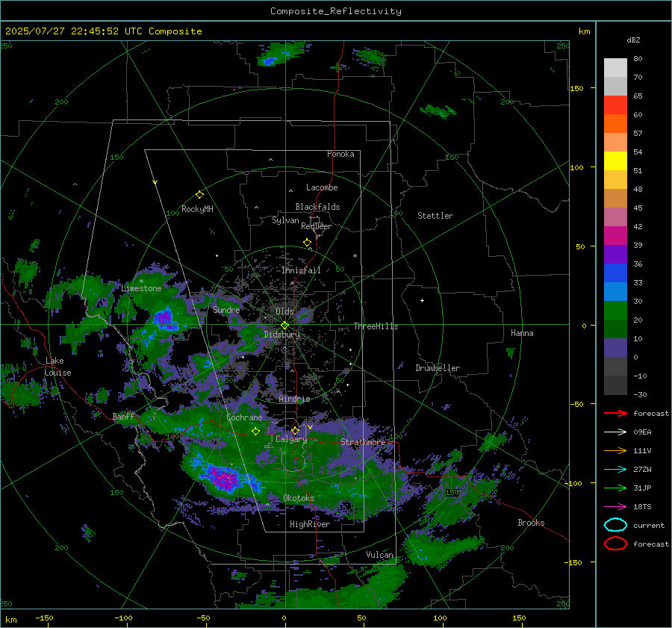Image resolution: width=672 pixels, height=628 pixels.
Task: Click the dBZ legend heading
Action: coord(633,40)
